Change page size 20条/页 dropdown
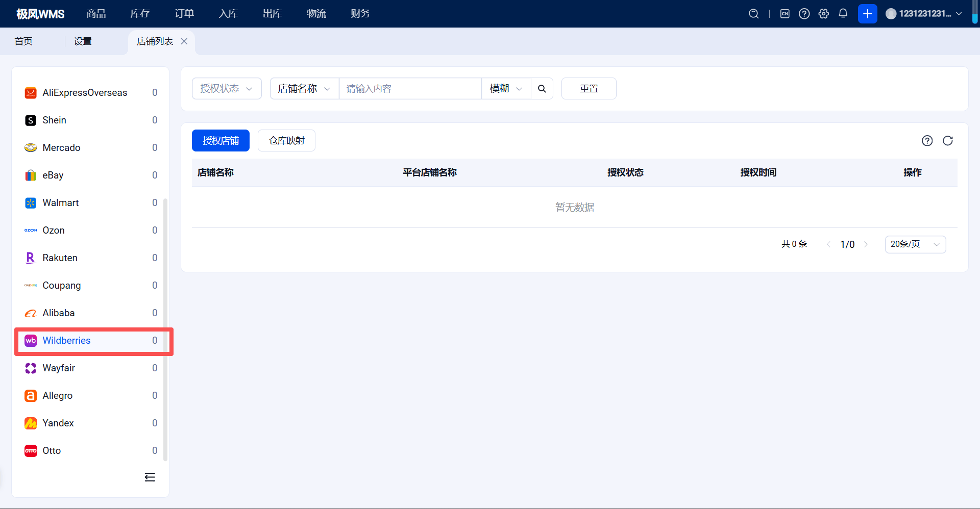The height and width of the screenshot is (509, 980). (915, 244)
